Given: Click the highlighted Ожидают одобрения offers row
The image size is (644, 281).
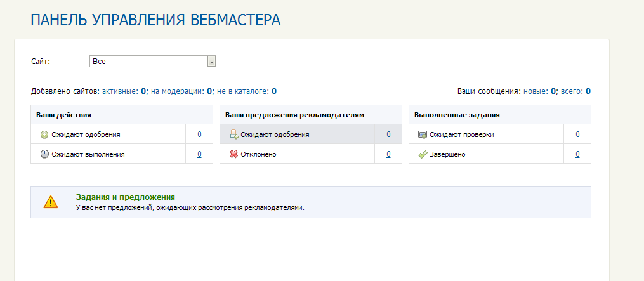Looking at the screenshot, I should [x=311, y=134].
